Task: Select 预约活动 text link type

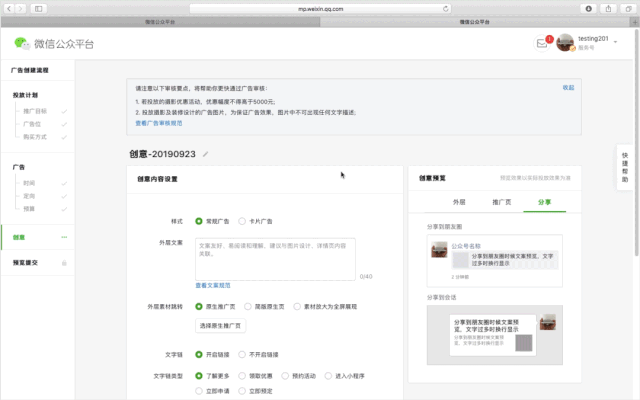Action: click(285, 376)
